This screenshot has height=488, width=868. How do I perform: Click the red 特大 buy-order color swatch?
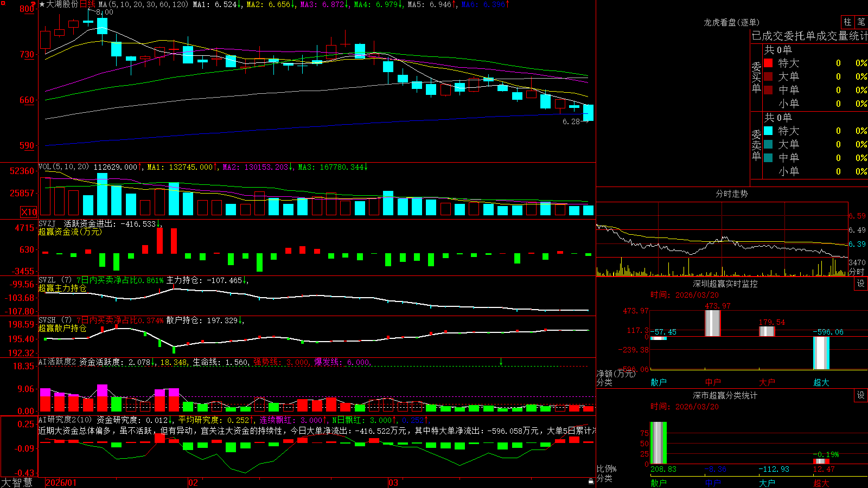[x=768, y=63]
